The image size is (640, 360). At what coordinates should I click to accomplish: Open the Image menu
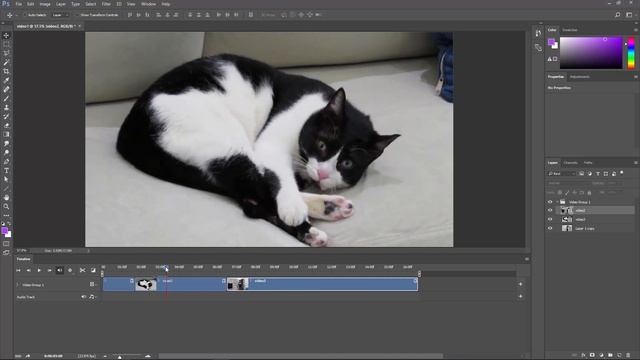(45, 4)
